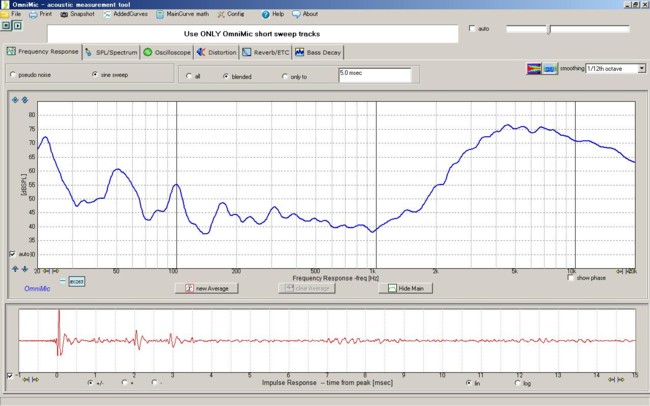This screenshot has width=650, height=406.
Task: Click the IEC263 scale button
Action: (77, 282)
